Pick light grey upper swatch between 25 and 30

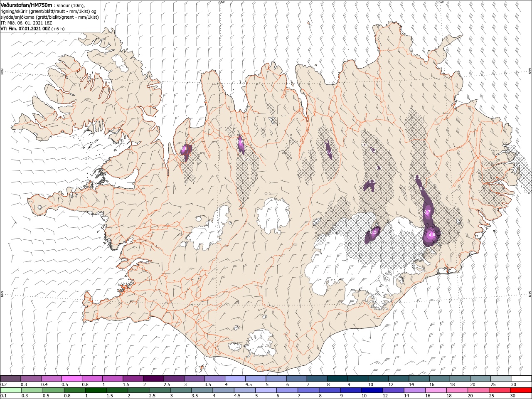[x=501, y=379]
